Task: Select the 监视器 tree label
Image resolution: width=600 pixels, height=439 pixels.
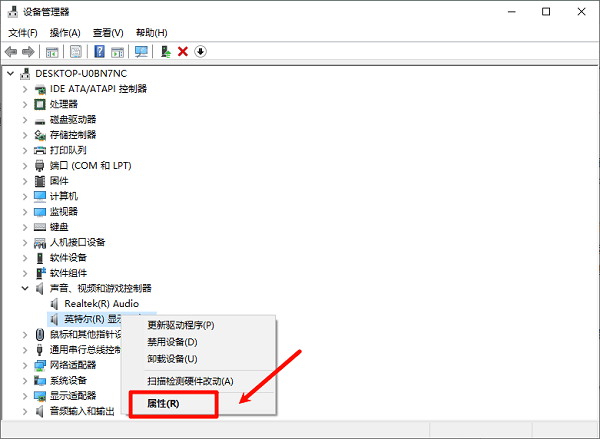Action: tap(64, 212)
